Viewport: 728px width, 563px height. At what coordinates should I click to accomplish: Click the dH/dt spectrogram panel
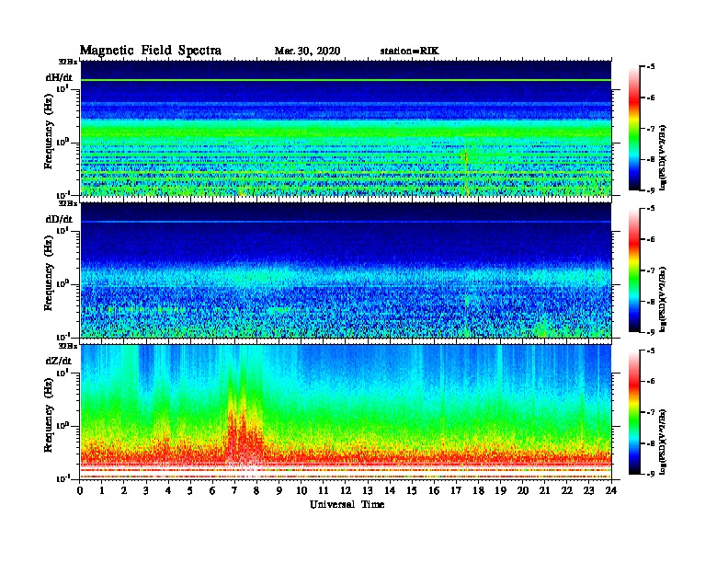(346, 129)
